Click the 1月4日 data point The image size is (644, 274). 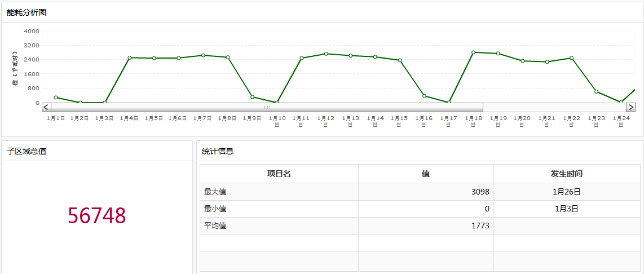(129, 58)
